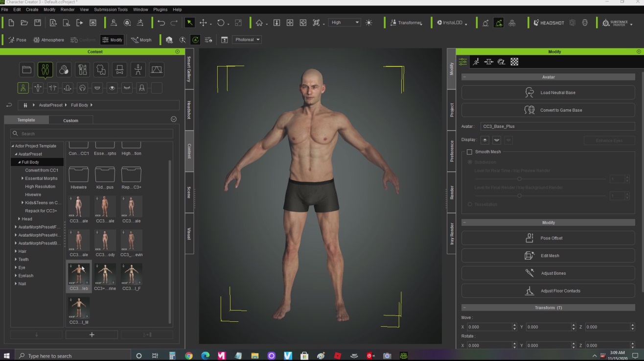Click the Pose Offset button
The image size is (644, 361).
click(548, 238)
